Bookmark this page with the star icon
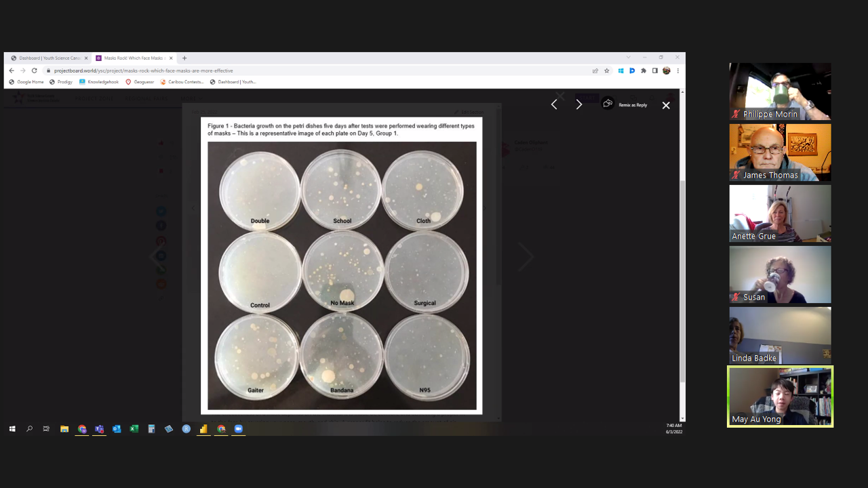 click(607, 70)
